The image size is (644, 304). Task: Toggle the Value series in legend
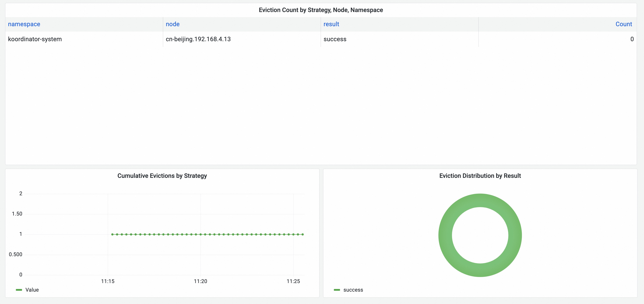32,290
